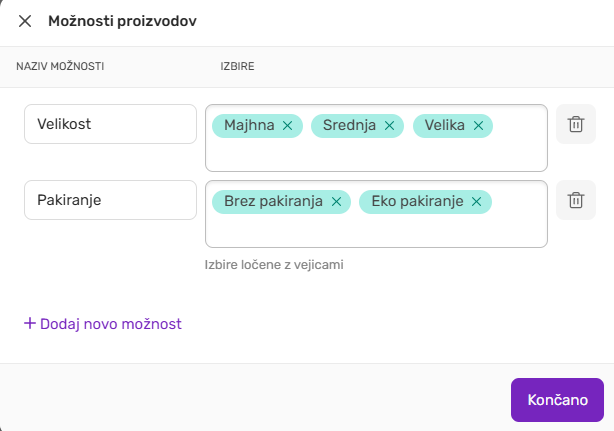Confirm with the Končano button
Screen dimensions: 614x431
tap(557, 400)
